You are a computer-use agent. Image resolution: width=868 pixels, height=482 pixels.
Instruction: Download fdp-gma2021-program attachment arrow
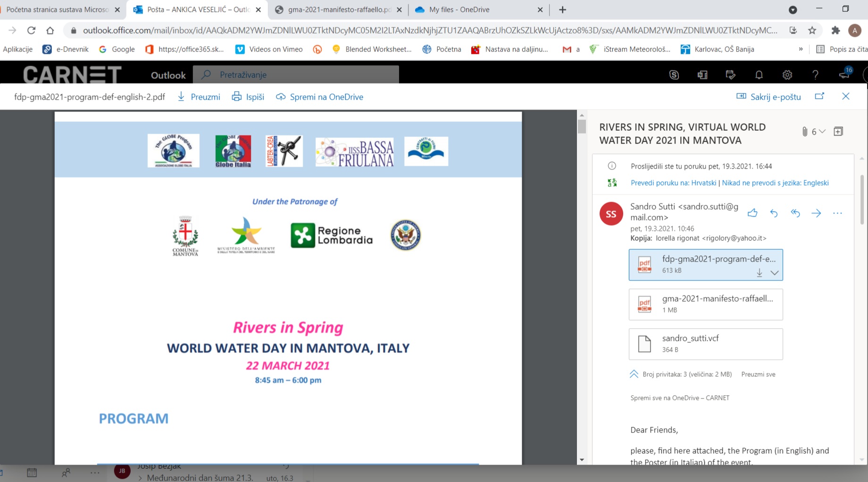[759, 273]
